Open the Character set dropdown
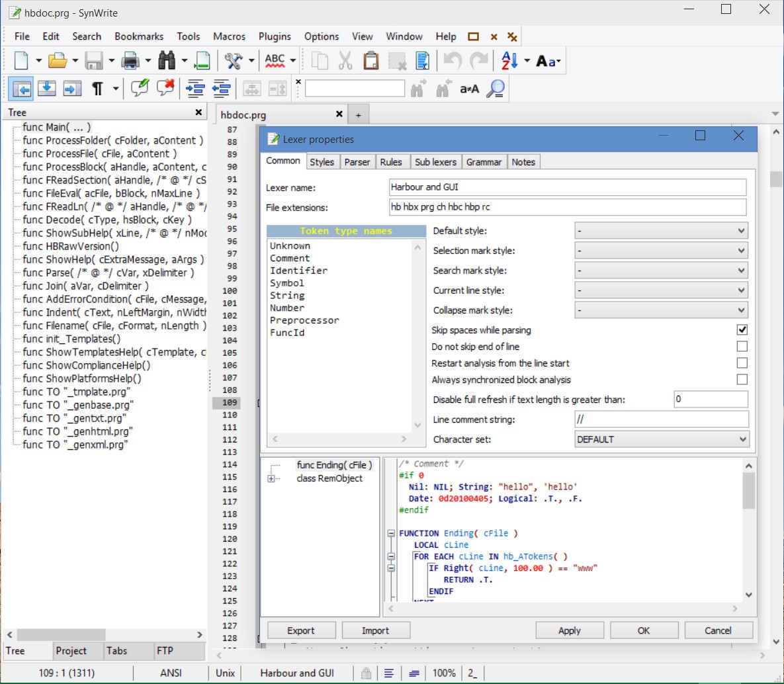The height and width of the screenshot is (684, 784). [x=661, y=439]
